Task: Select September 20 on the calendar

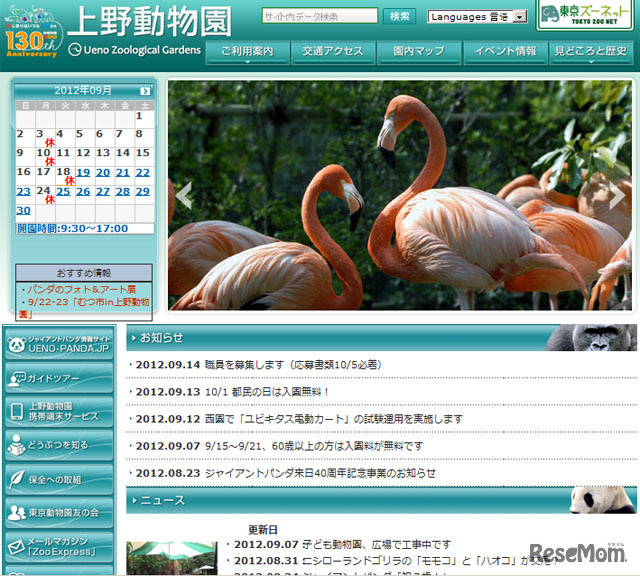Action: click(x=103, y=173)
